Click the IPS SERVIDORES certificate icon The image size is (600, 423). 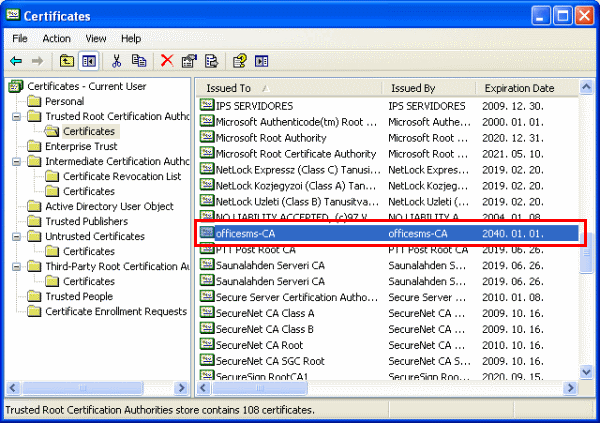[x=207, y=105]
